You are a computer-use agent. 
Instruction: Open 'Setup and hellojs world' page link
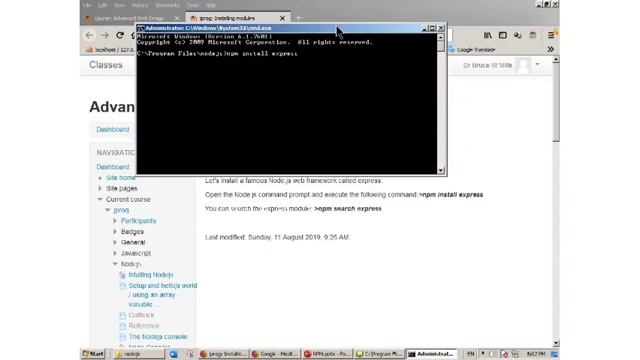tap(162, 295)
